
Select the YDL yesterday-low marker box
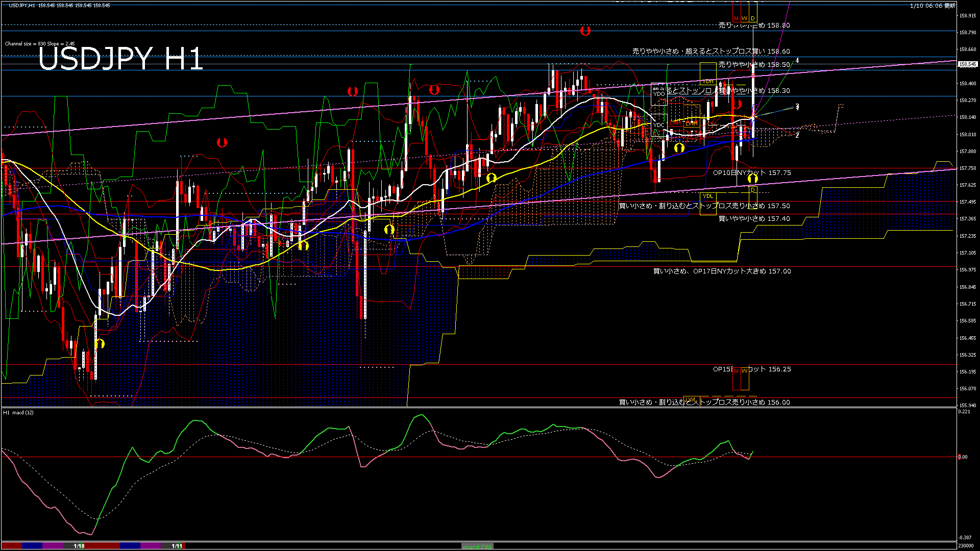(x=707, y=196)
